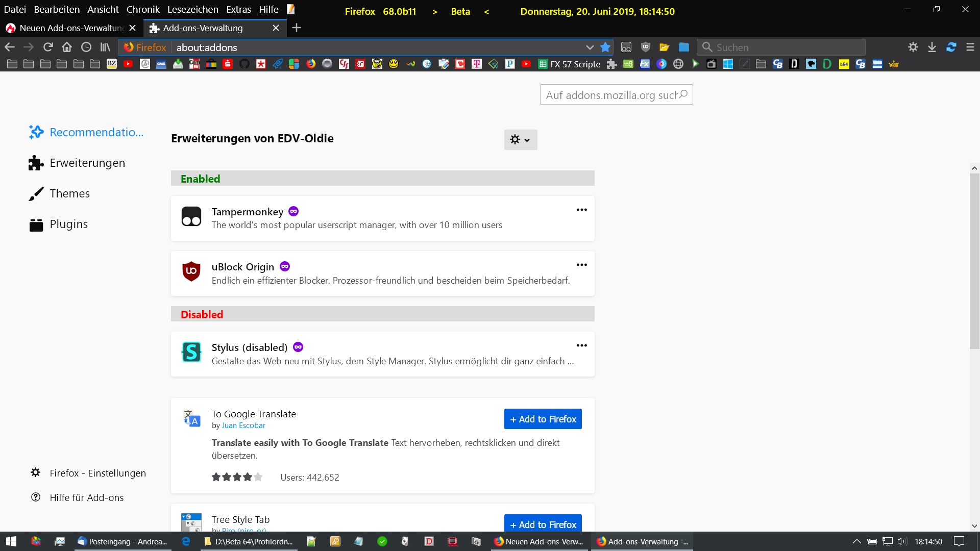
Task: Open uBlock Origin's more options menu
Action: 581,265
